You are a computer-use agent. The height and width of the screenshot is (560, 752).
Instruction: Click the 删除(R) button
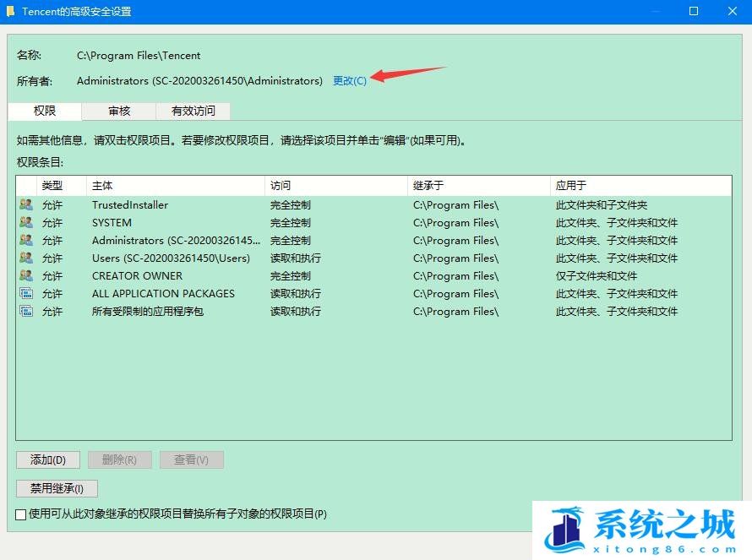click(119, 459)
